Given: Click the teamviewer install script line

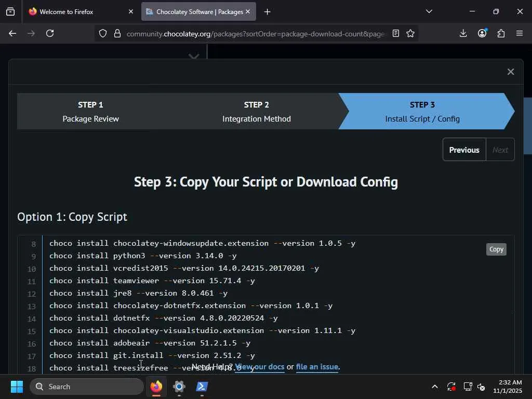Looking at the screenshot, I should tap(152, 281).
